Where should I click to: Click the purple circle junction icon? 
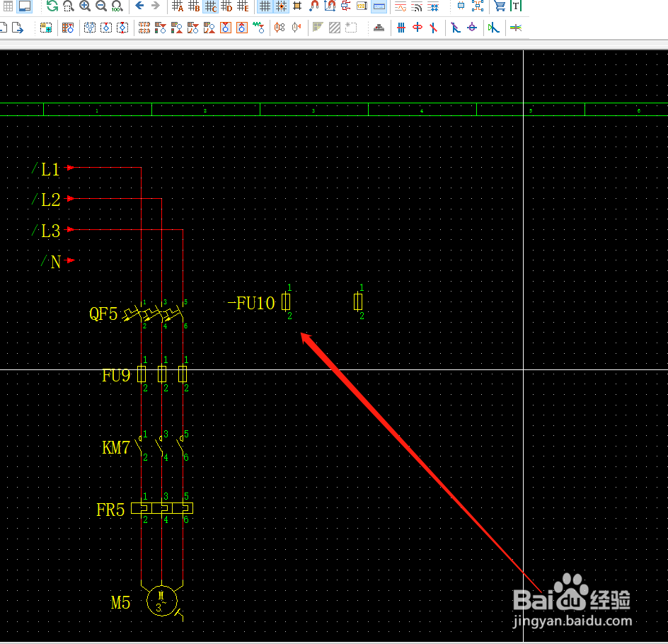pos(471,28)
